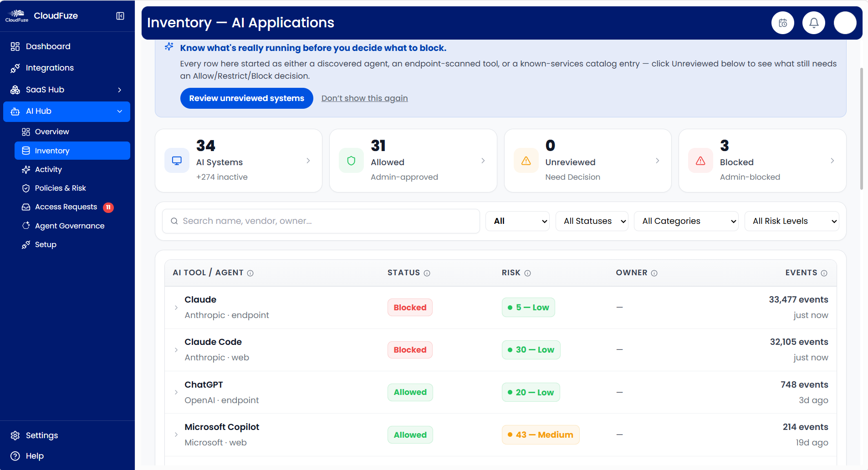
Task: Open Agent Governance page
Action: tap(72, 226)
